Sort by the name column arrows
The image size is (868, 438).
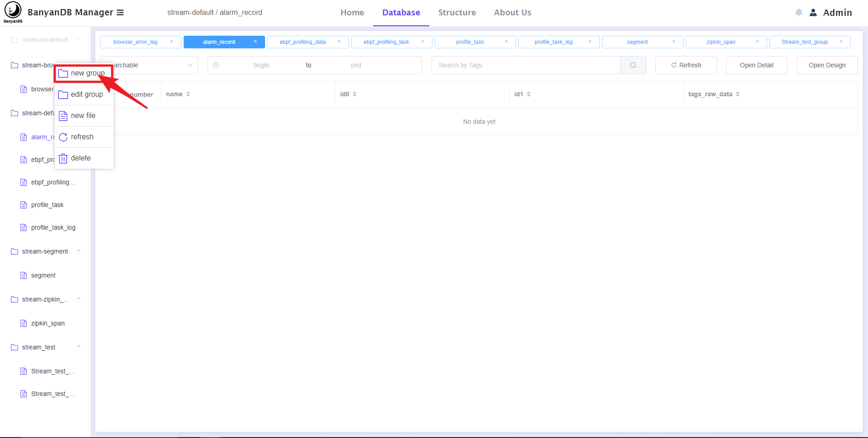tap(188, 94)
